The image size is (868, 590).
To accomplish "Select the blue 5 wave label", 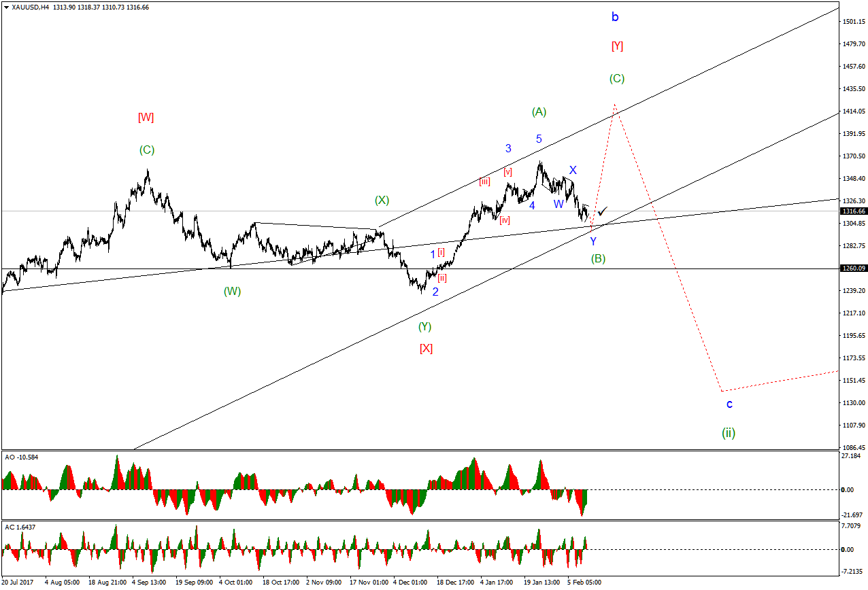I will (x=539, y=139).
